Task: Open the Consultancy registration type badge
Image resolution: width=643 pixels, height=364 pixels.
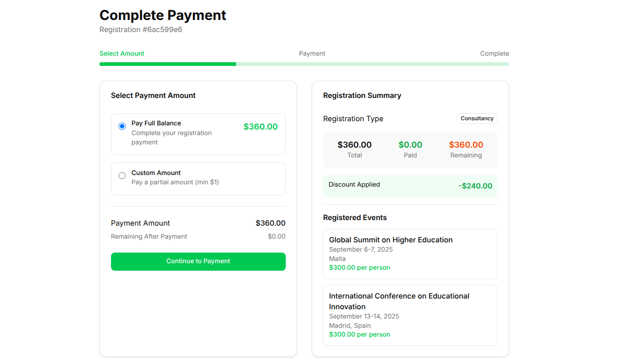Action: (477, 118)
